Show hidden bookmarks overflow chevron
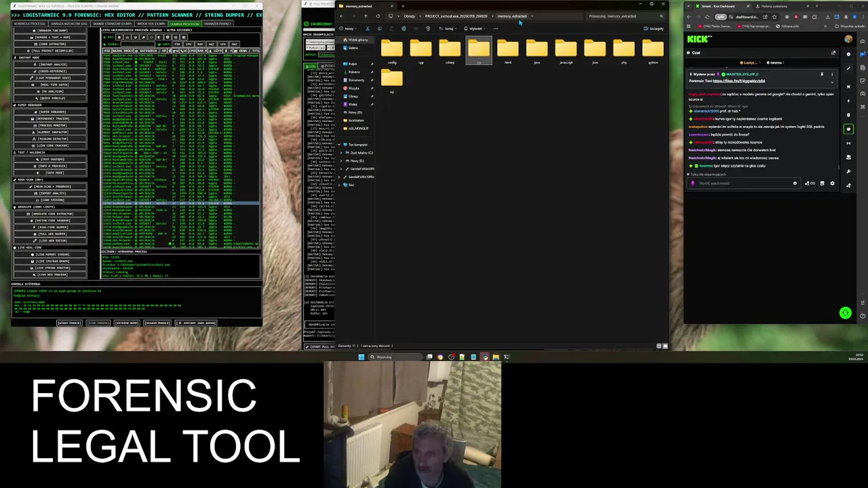The image size is (868, 488). pos(825,26)
